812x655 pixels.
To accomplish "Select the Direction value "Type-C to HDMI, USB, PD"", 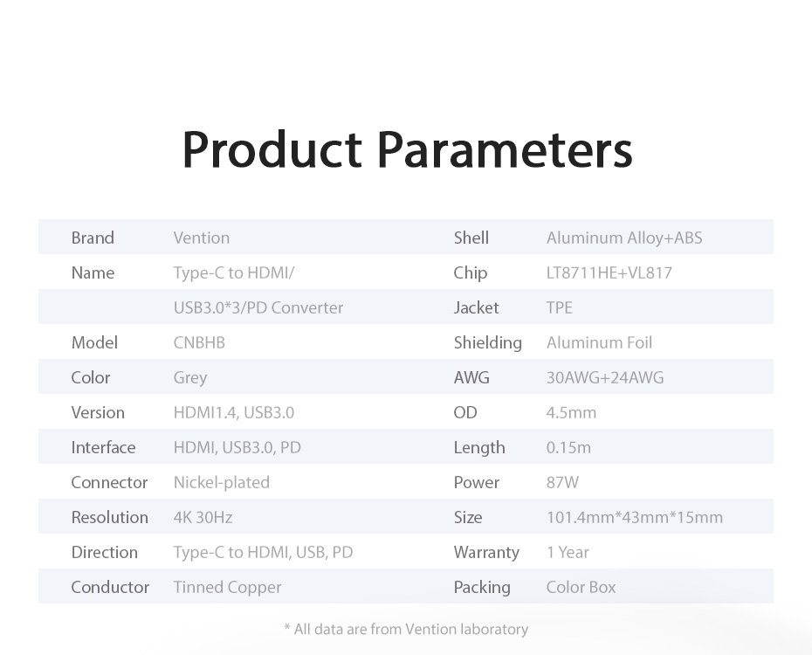I will click(263, 552).
